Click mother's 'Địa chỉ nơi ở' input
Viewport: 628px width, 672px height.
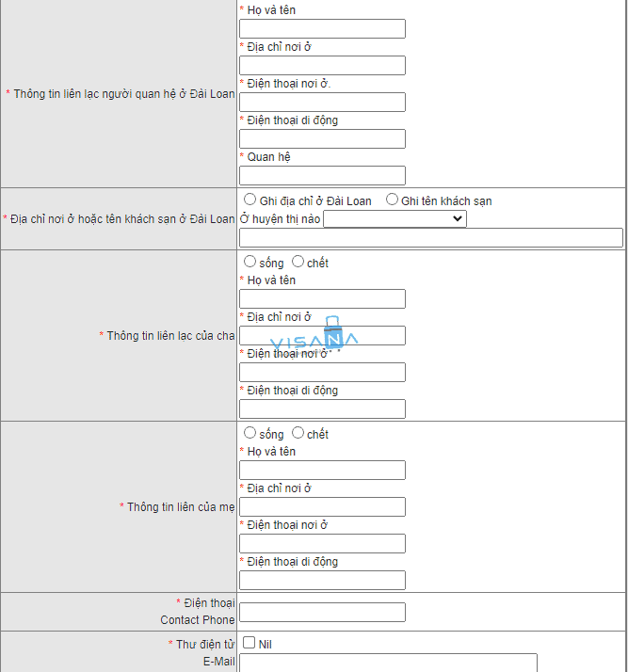pos(322,507)
